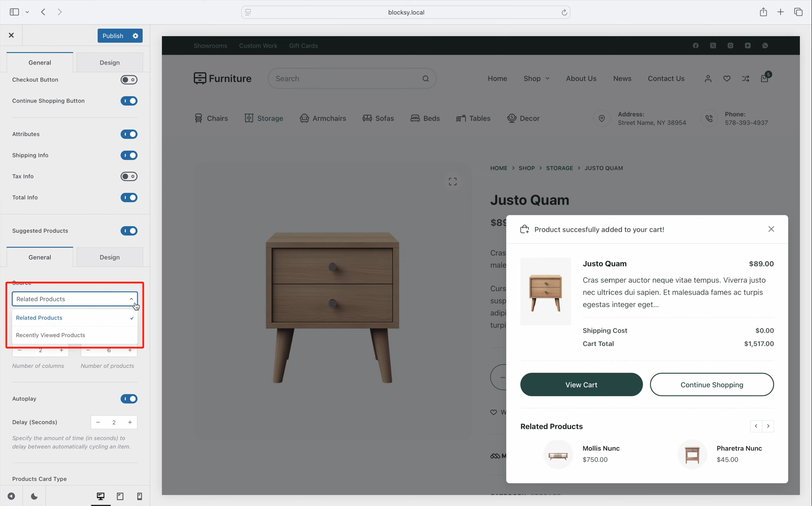This screenshot has width=812, height=506.
Task: Disable the Autoplay toggle
Action: tap(129, 399)
